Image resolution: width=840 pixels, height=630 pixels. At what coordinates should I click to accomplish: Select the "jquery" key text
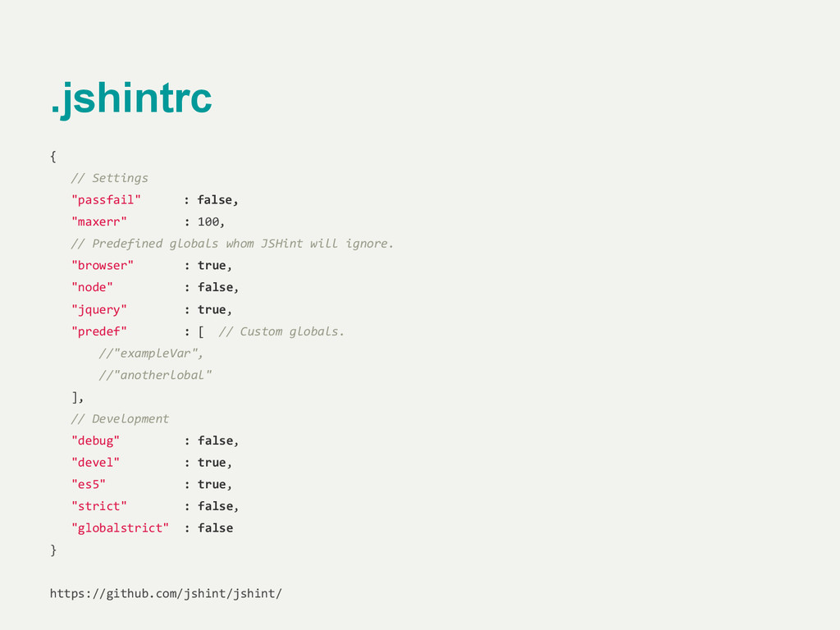[99, 310]
